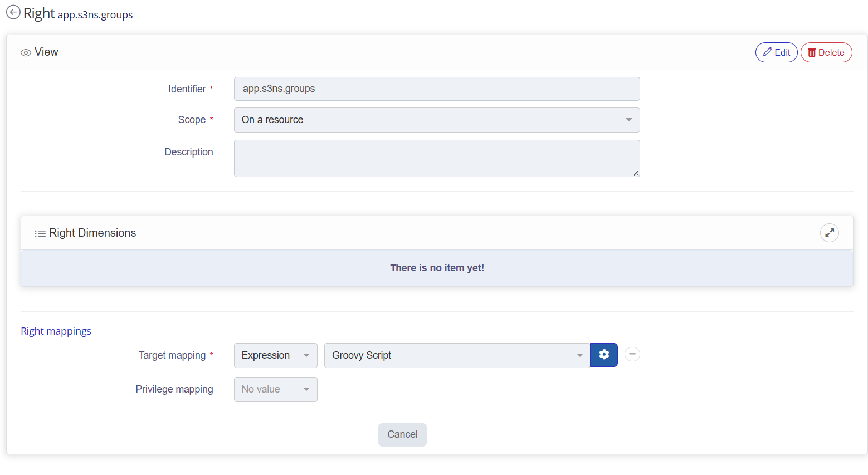Click the Description text area
868x475 pixels.
coord(437,158)
